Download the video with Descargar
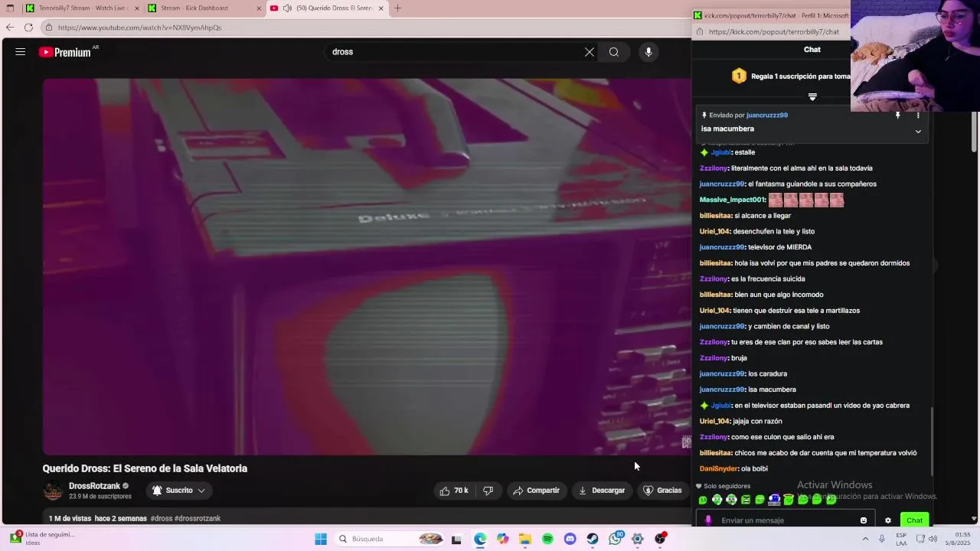Image resolution: width=980 pixels, height=551 pixels. (x=602, y=491)
